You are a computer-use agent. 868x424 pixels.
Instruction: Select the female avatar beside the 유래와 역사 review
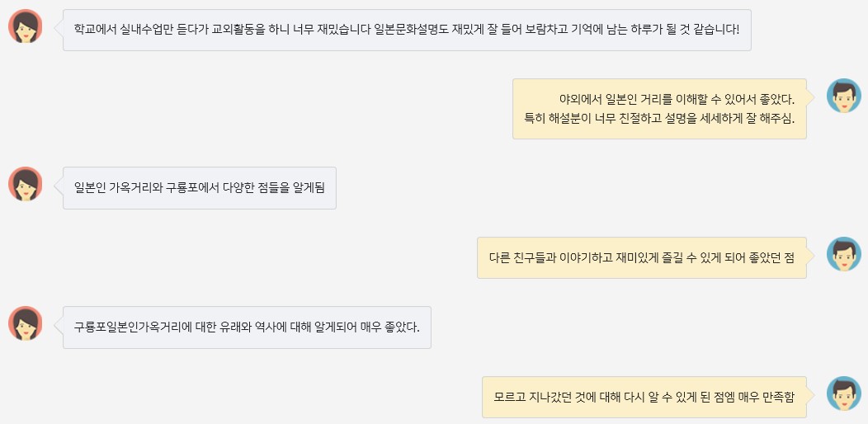click(26, 323)
